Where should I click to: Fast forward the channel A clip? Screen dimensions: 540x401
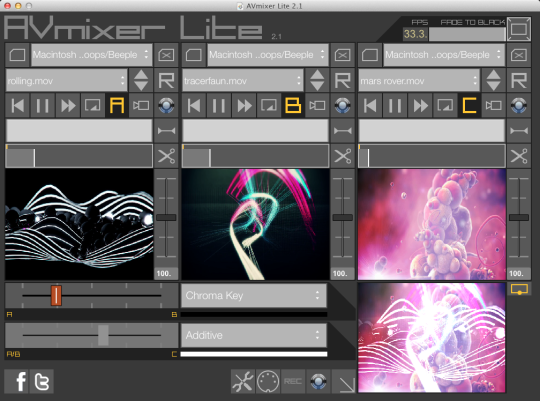(68, 105)
